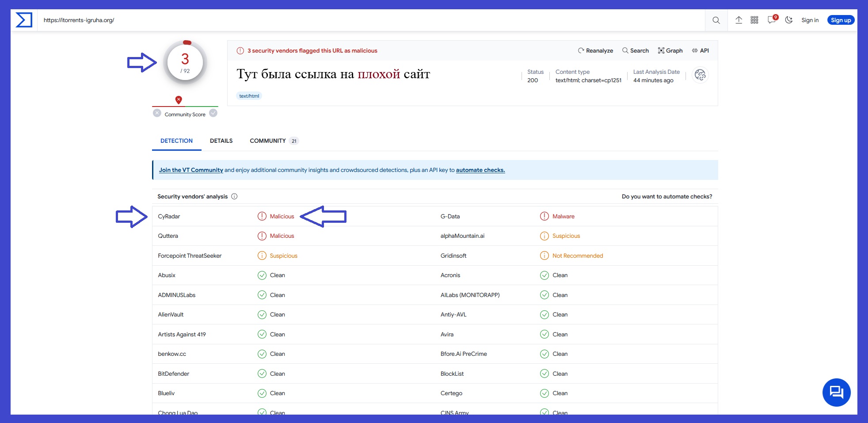Click the search magnifier icon in top bar

coord(716,20)
